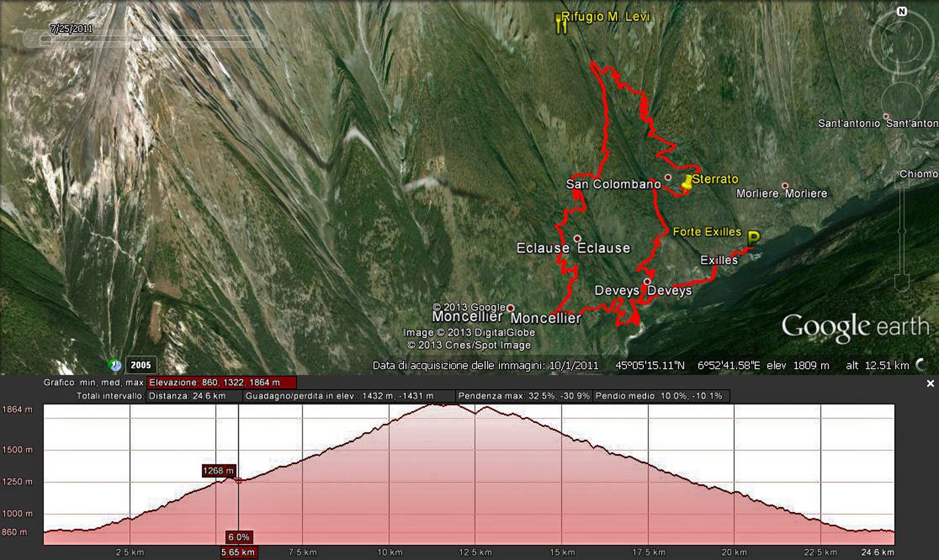939x560 pixels.
Task: Click Pendenza max: 32.5%, -30.9% value
Action: click(524, 396)
